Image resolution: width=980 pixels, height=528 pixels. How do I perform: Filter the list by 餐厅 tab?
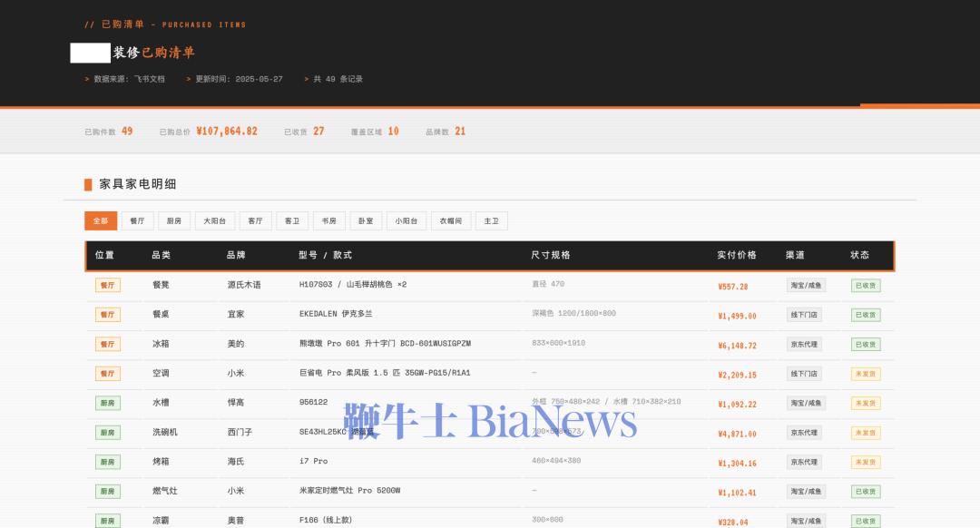(x=137, y=220)
